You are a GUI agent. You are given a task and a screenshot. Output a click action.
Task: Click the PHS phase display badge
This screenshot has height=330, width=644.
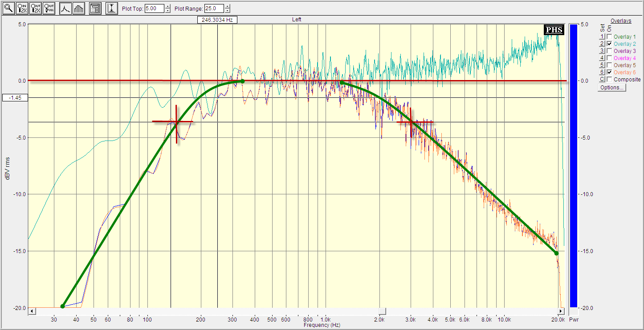point(554,30)
